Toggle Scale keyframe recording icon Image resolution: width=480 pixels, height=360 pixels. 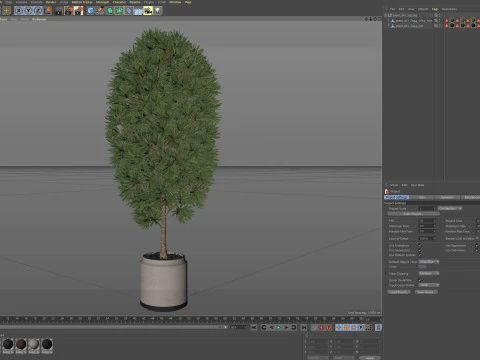click(346, 328)
